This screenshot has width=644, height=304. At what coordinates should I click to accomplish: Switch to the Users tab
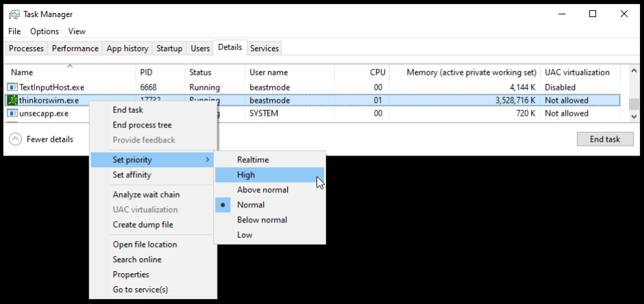click(x=200, y=49)
